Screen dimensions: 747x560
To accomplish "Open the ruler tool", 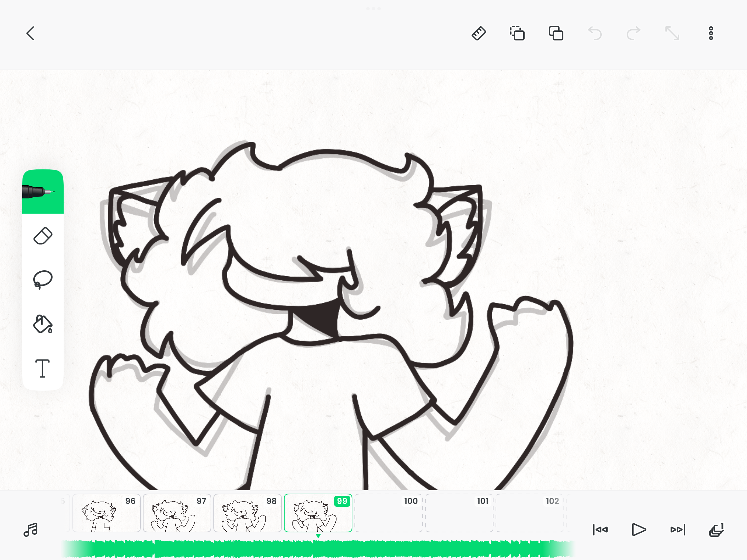I will [479, 34].
